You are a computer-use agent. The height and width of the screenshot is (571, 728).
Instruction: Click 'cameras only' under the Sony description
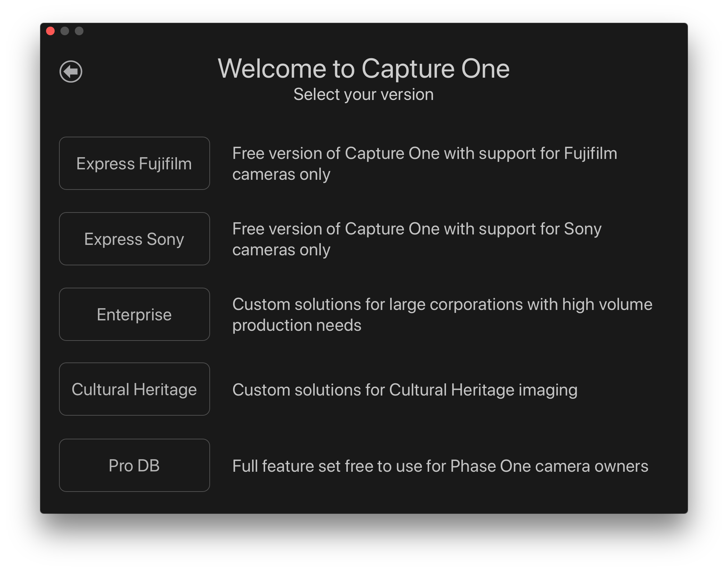point(281,250)
